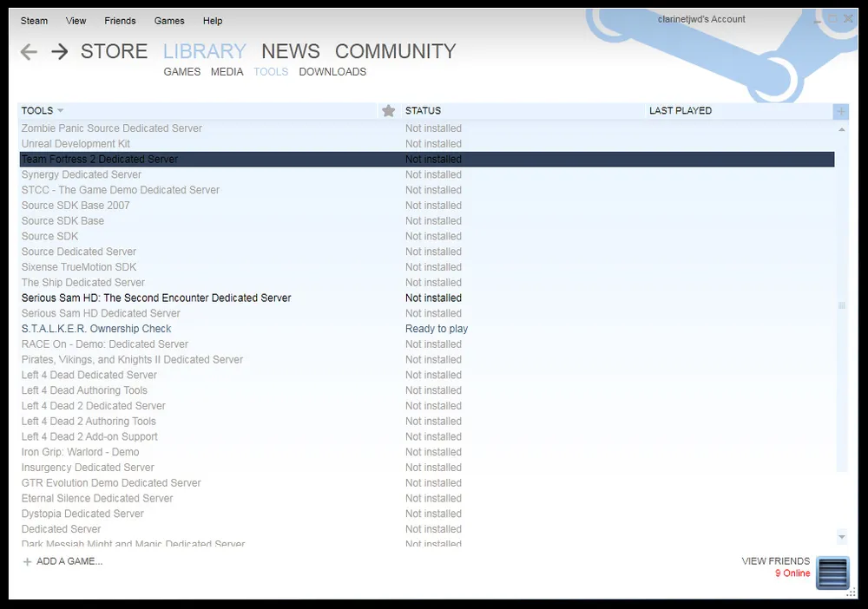Sort the list by STATUS column
The width and height of the screenshot is (868, 609).
coord(423,111)
